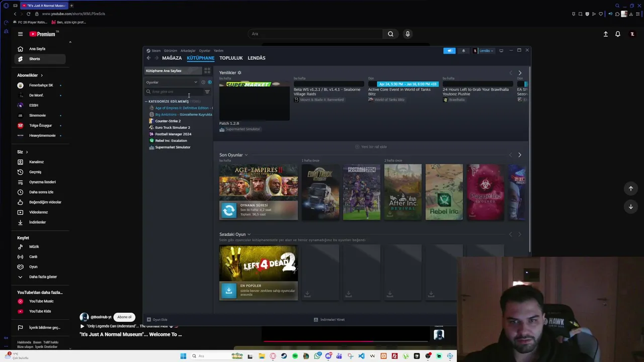This screenshot has height=362, width=644.
Task: Seek on the Shorts red progress bar
Action: tap(345, 341)
